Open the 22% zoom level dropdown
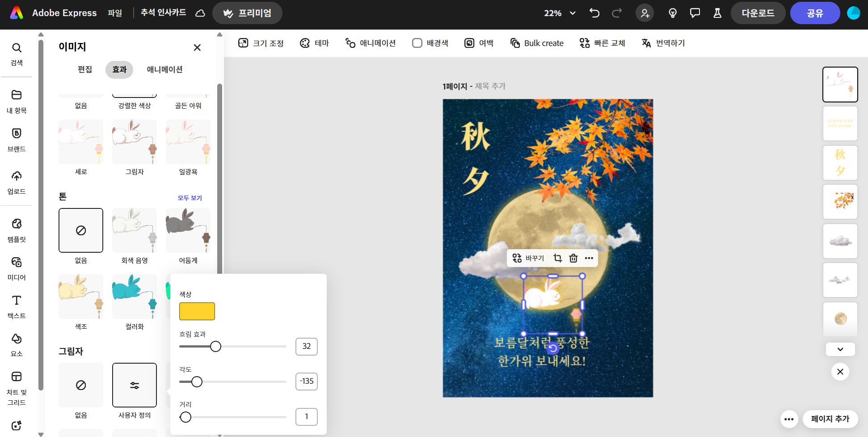The width and height of the screenshot is (868, 437). click(560, 13)
